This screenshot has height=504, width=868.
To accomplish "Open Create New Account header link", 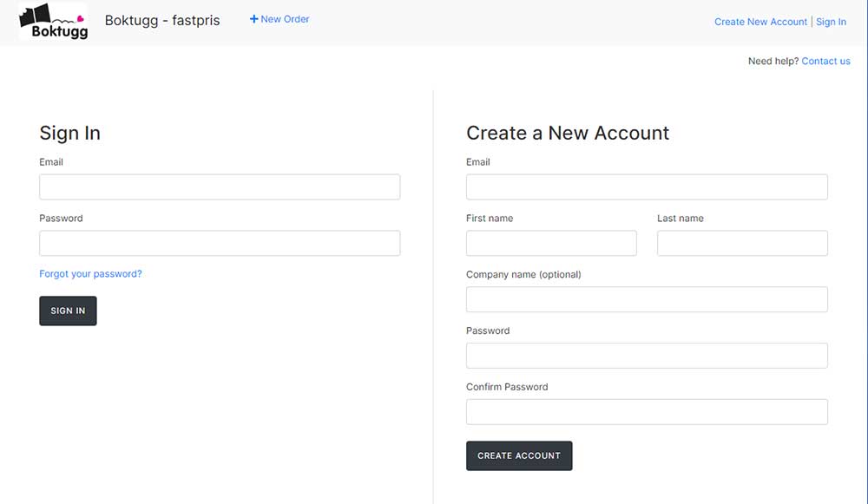I will click(x=760, y=22).
